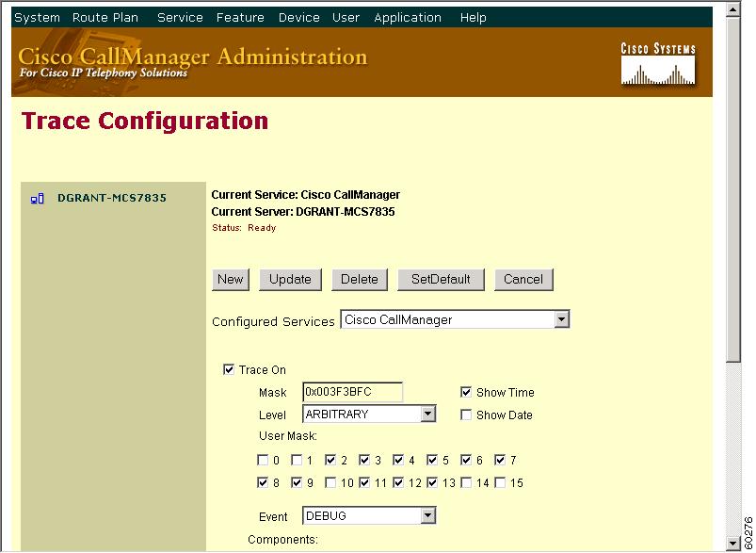Open the Configured Services dropdown
Image resolution: width=756 pixels, height=553 pixels.
pyautogui.click(x=455, y=319)
